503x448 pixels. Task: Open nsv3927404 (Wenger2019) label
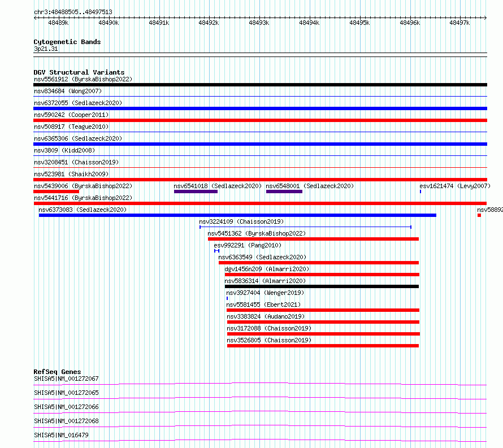pyautogui.click(x=265, y=293)
